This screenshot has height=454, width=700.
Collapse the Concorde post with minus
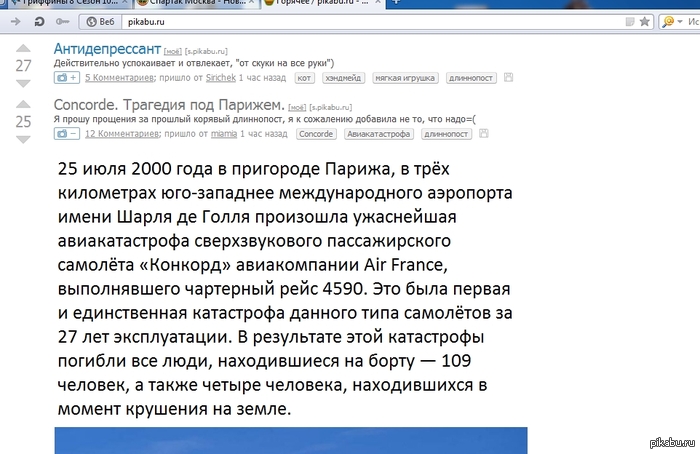coord(67,133)
